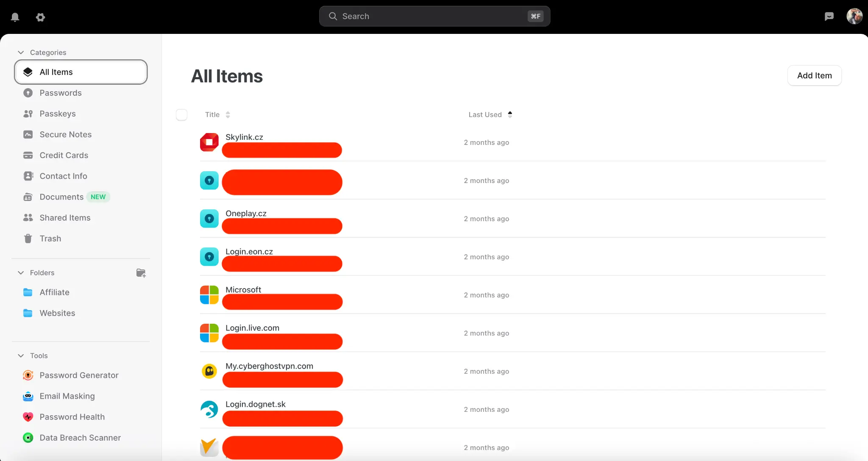Click the chat feedback icon

[x=829, y=17]
